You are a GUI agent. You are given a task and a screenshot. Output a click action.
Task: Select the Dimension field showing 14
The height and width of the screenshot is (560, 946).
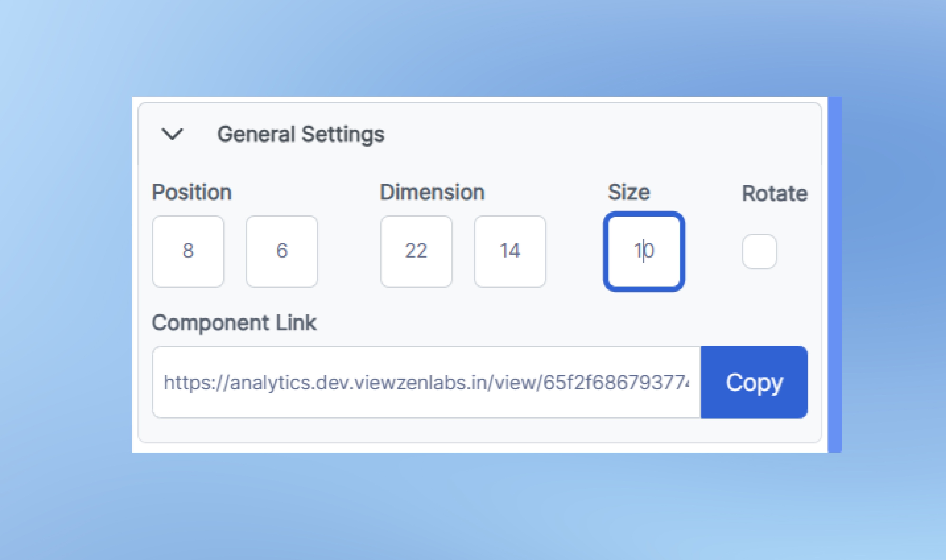(510, 251)
